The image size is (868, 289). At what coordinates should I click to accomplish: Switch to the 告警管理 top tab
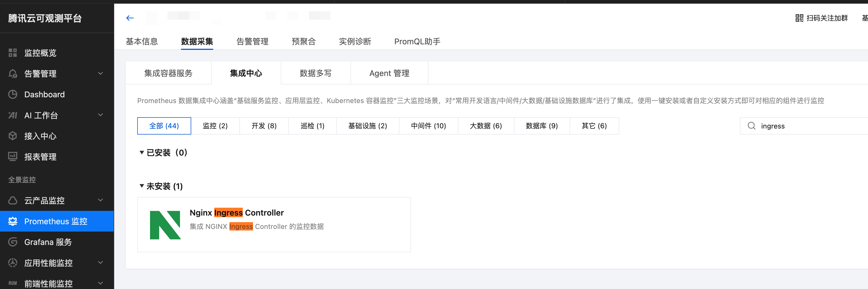[x=252, y=41]
